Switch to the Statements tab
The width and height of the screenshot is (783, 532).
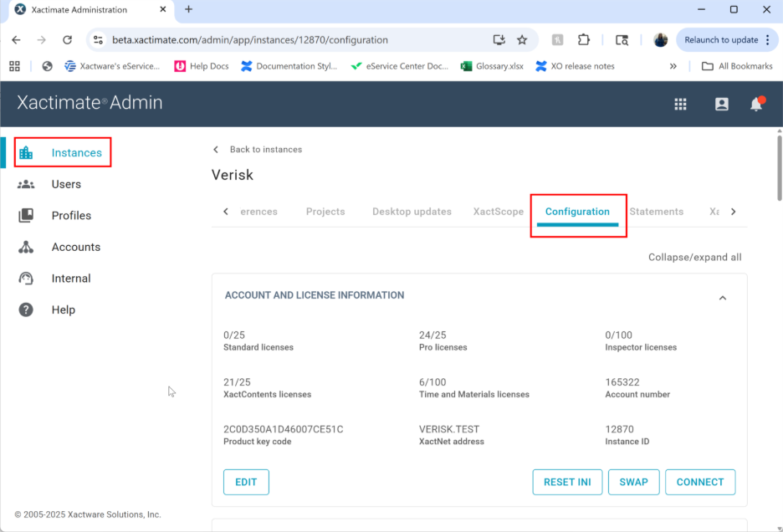pos(656,212)
